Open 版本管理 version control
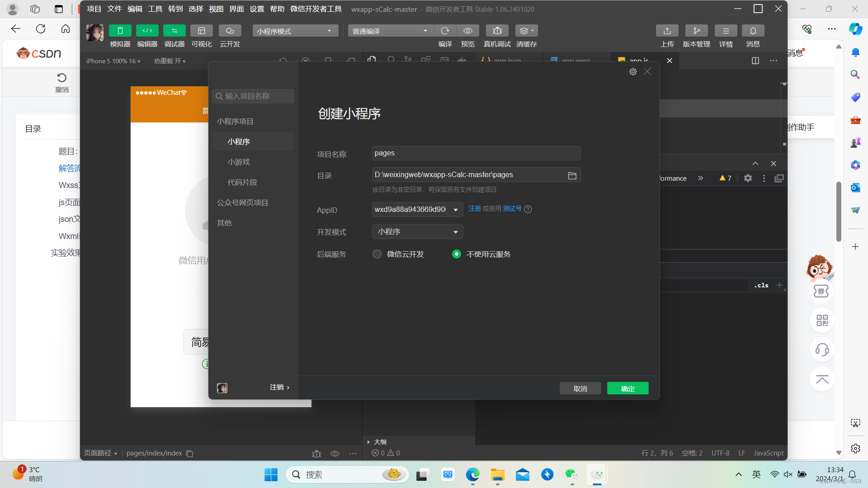 pyautogui.click(x=696, y=31)
